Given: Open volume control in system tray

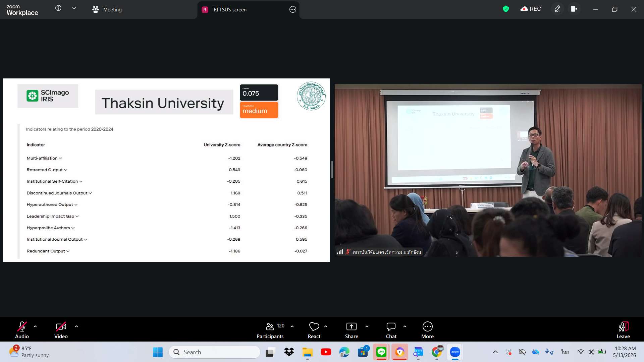Looking at the screenshot, I should click(591, 352).
